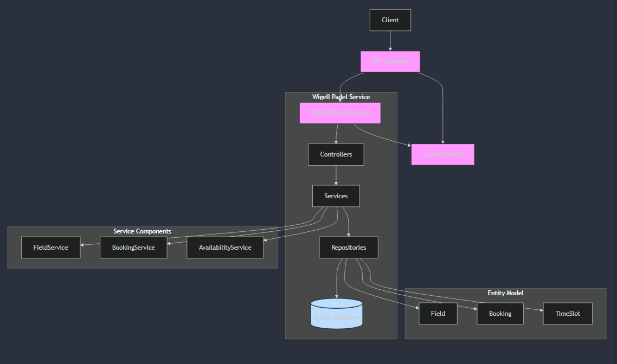Click the FieldService component box

pyautogui.click(x=50, y=248)
